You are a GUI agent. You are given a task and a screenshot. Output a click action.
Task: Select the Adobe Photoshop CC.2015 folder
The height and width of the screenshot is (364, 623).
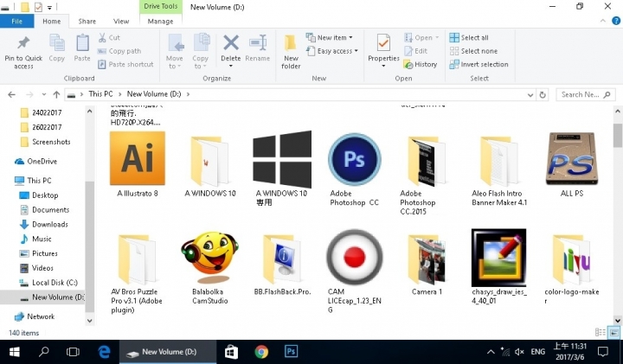tap(427, 161)
